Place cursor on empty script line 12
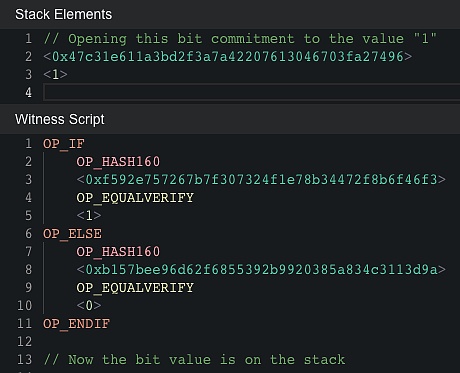The width and height of the screenshot is (460, 373). tap(252, 342)
